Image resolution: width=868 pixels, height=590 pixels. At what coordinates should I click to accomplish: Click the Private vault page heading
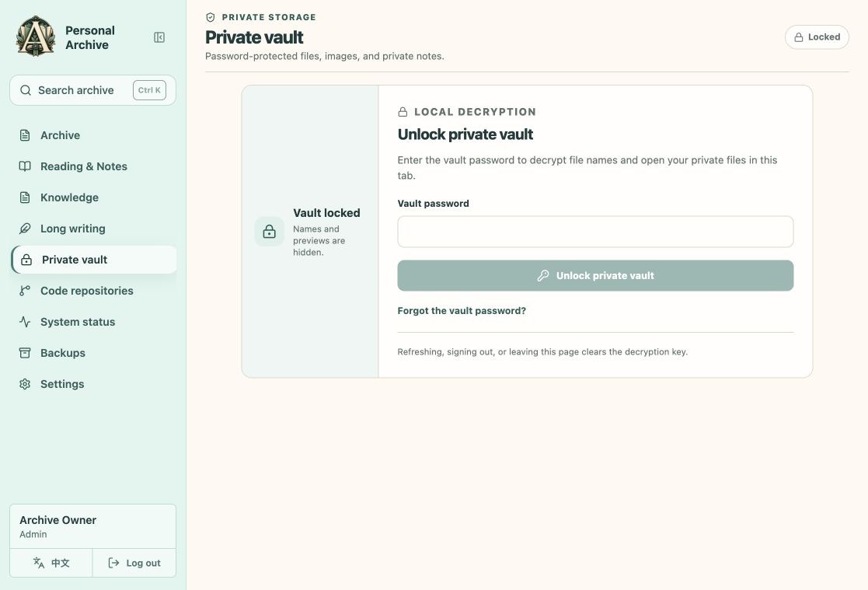point(254,37)
